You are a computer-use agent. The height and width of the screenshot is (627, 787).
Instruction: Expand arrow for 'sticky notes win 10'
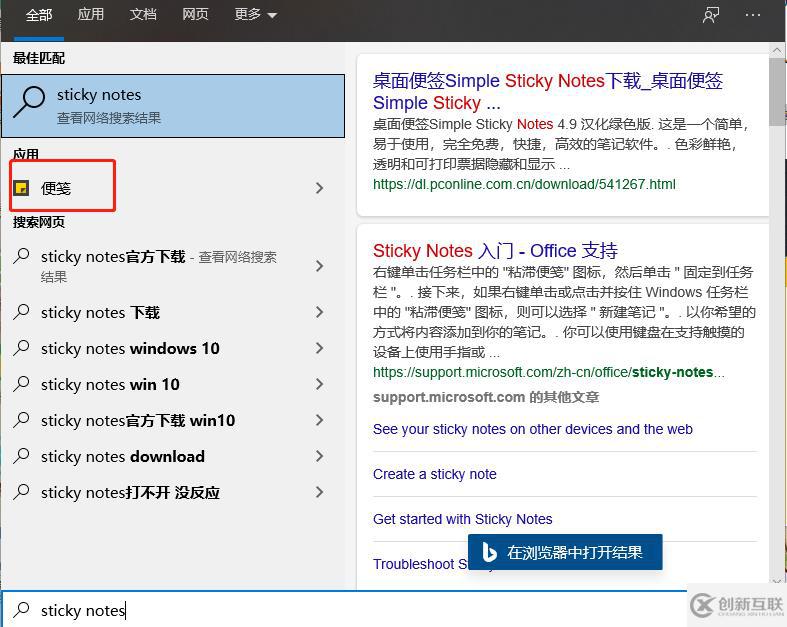[x=319, y=384]
